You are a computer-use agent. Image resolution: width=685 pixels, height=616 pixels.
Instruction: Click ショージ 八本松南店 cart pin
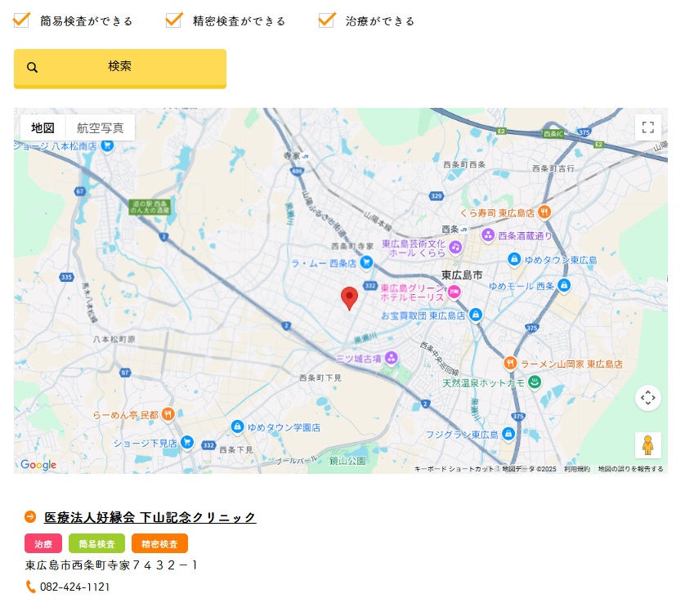point(107,145)
